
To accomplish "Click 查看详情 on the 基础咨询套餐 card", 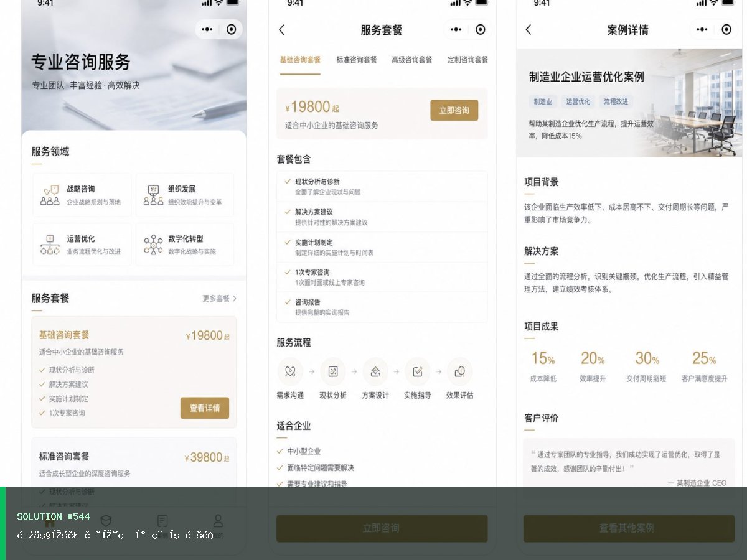I will point(205,408).
